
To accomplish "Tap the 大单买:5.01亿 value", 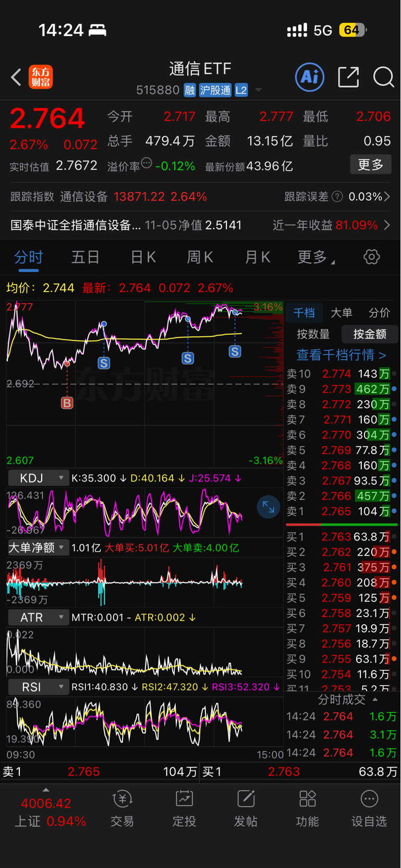I will coord(137,548).
